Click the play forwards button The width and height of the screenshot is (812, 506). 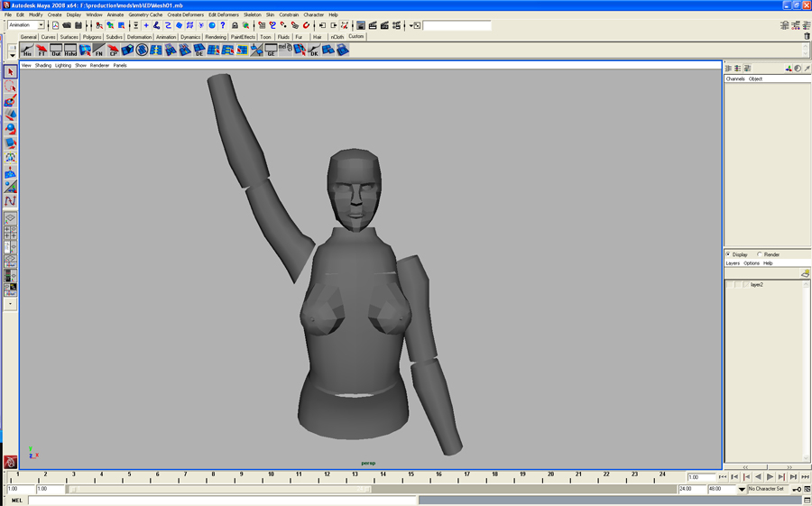pos(770,477)
